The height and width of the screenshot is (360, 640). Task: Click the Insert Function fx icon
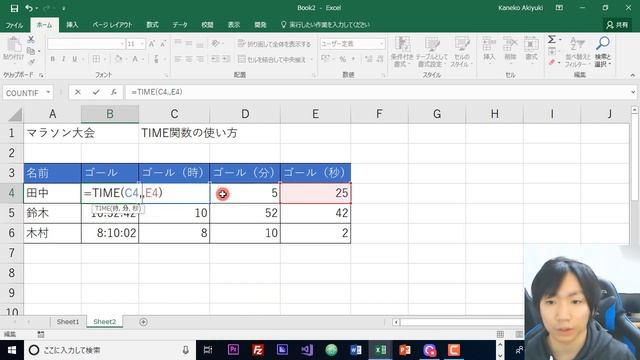114,93
